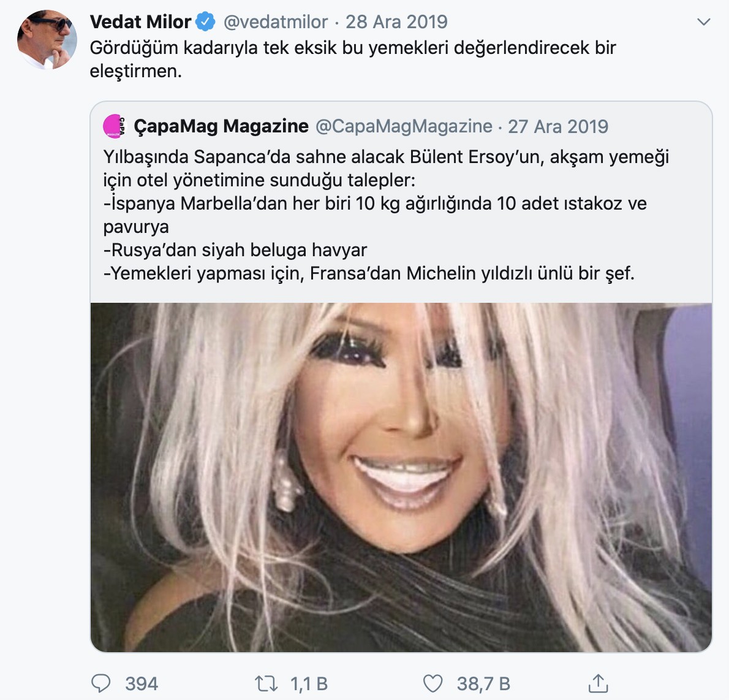Open Vedat Milor's profile avatar
Screen dimensions: 729x700
47,39
